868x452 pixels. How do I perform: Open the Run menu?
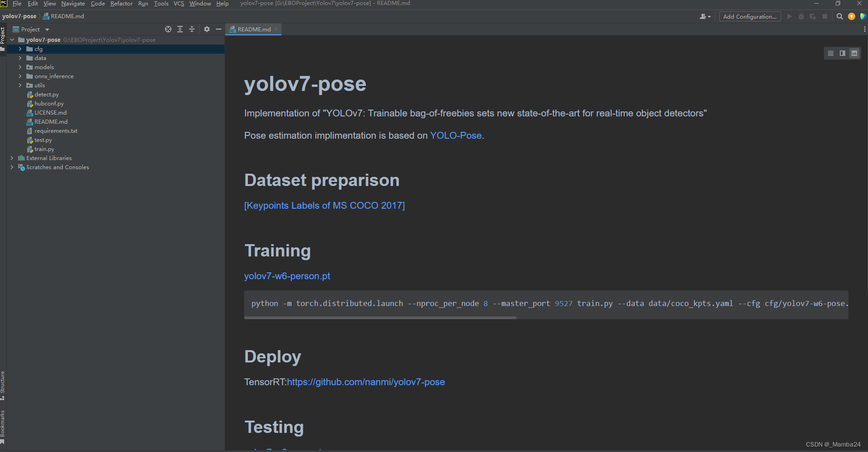coord(143,4)
